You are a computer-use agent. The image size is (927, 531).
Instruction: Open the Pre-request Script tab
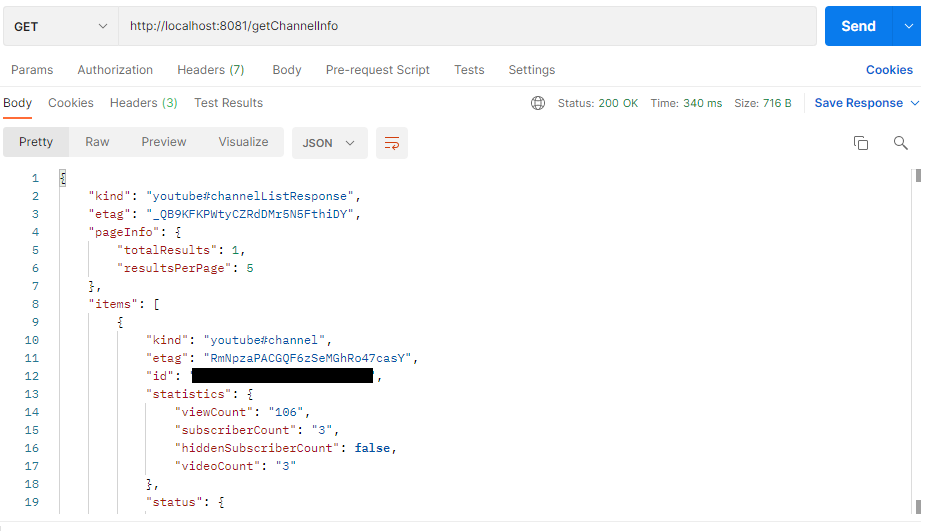click(377, 70)
